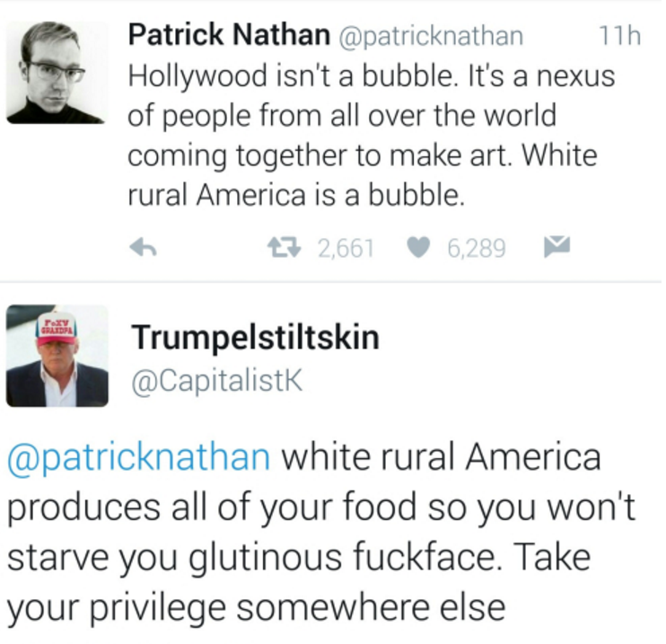Click the blue @patricknathan mention in reply

point(138,457)
